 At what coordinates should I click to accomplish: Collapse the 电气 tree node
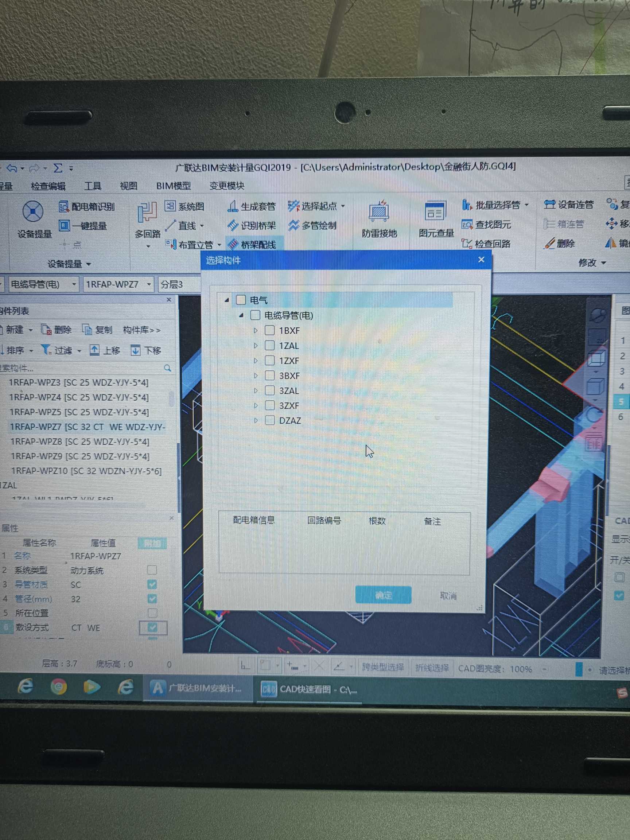[x=227, y=300]
